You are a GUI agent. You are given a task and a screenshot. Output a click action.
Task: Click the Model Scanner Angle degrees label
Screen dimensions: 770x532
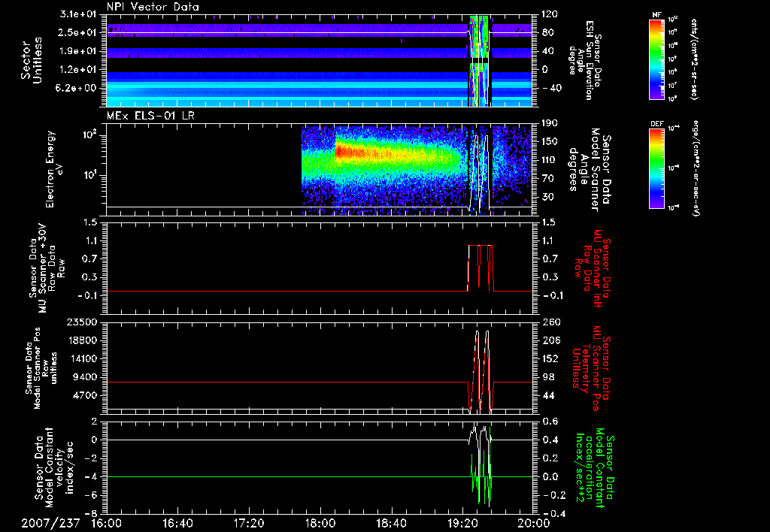click(x=590, y=170)
